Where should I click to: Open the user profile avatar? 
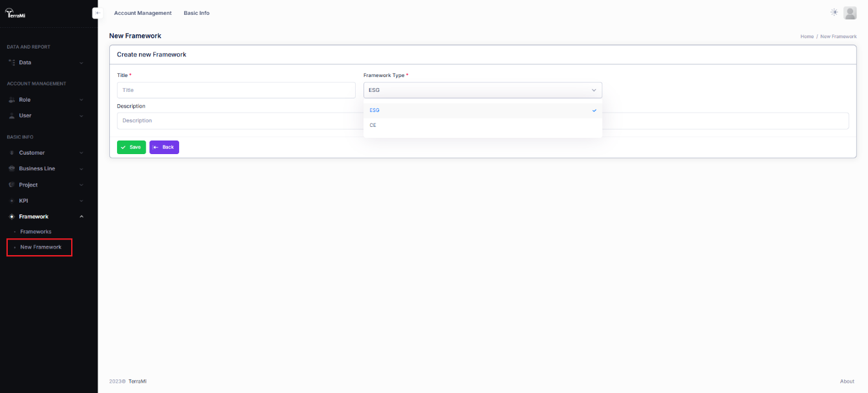(850, 13)
